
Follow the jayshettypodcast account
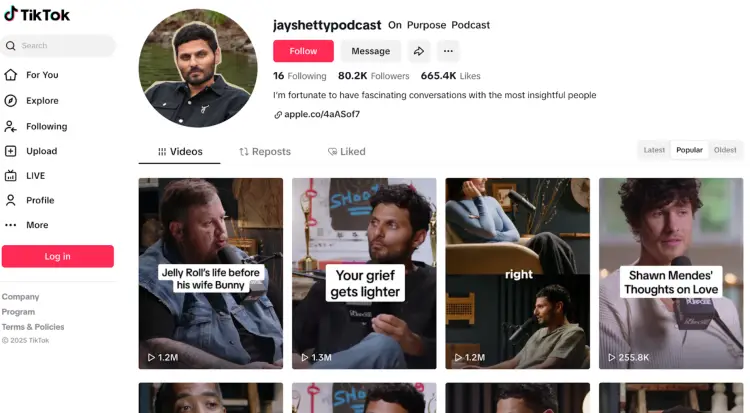pyautogui.click(x=303, y=51)
